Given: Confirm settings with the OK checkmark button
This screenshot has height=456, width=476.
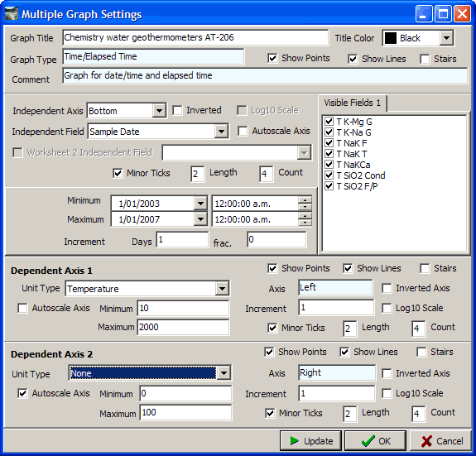Looking at the screenshot, I should (x=375, y=440).
